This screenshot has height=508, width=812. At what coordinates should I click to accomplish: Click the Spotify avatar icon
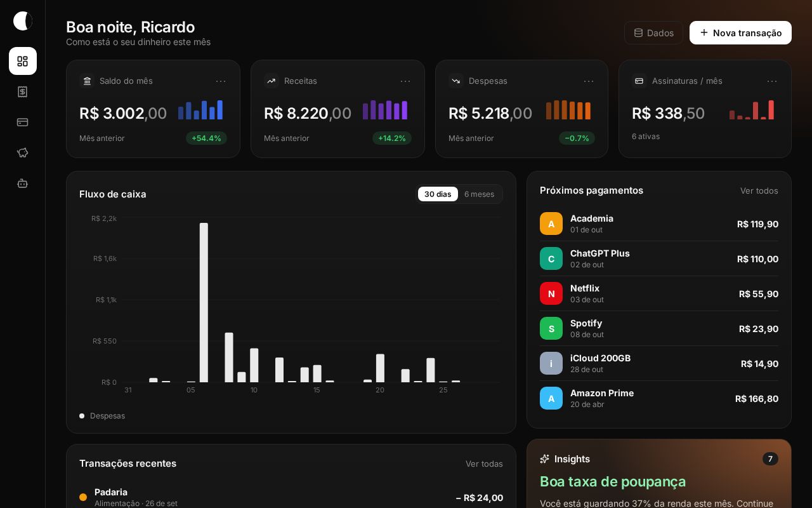click(551, 328)
